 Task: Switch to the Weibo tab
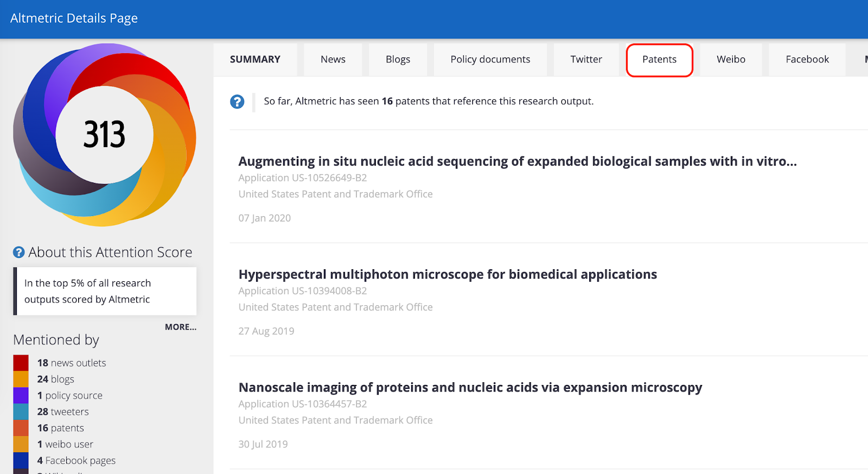coord(731,60)
